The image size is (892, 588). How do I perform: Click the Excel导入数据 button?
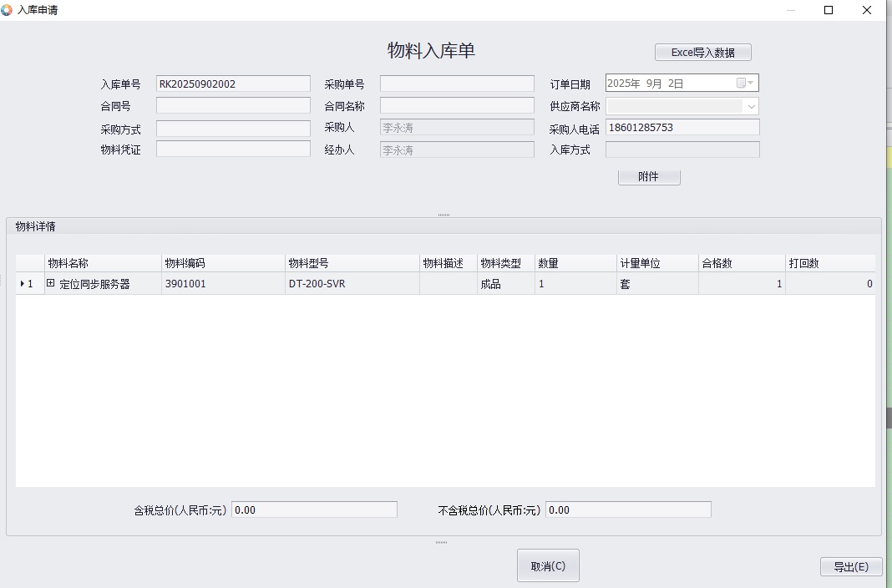pyautogui.click(x=702, y=53)
